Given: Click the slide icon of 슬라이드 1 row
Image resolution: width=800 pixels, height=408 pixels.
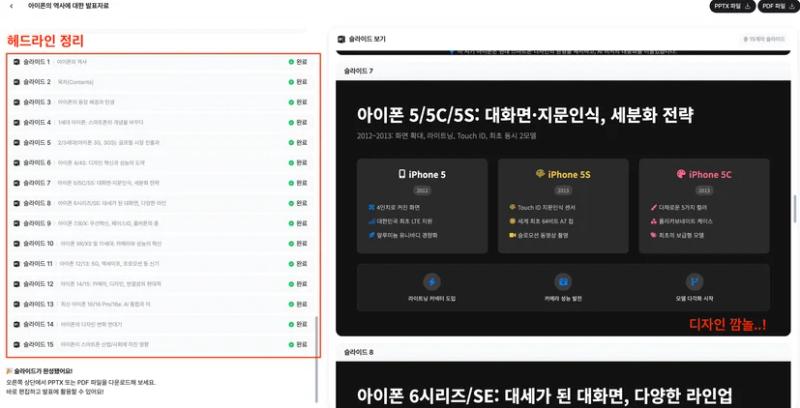Looking at the screenshot, I should click(17, 62).
